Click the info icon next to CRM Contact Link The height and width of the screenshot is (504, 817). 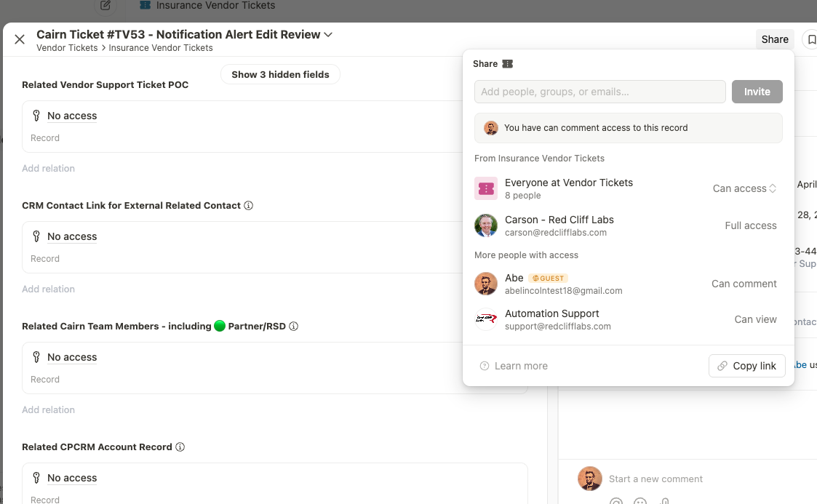[249, 206]
